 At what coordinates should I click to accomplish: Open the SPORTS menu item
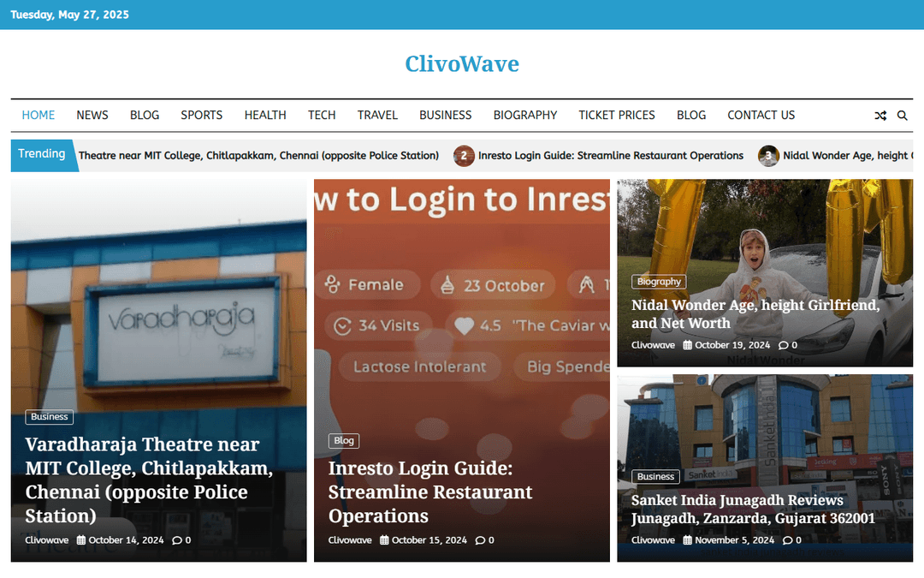click(202, 115)
